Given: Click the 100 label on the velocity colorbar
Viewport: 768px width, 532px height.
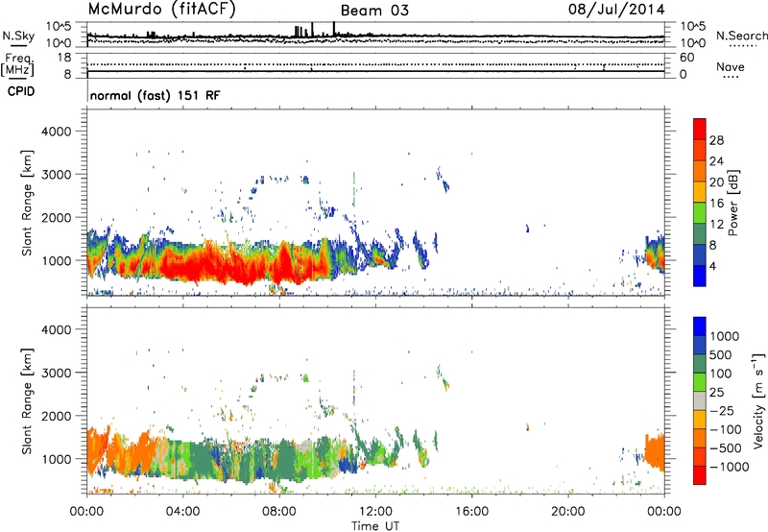Looking at the screenshot, I should 721,374.
